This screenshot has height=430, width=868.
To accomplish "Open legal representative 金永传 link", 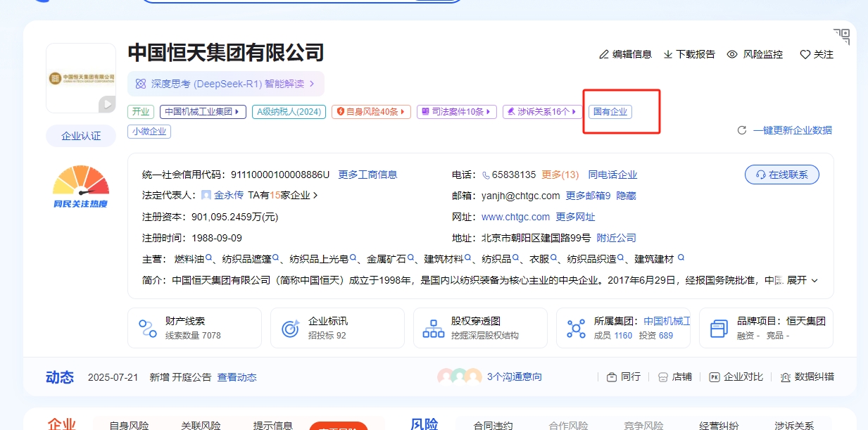I will (x=229, y=196).
